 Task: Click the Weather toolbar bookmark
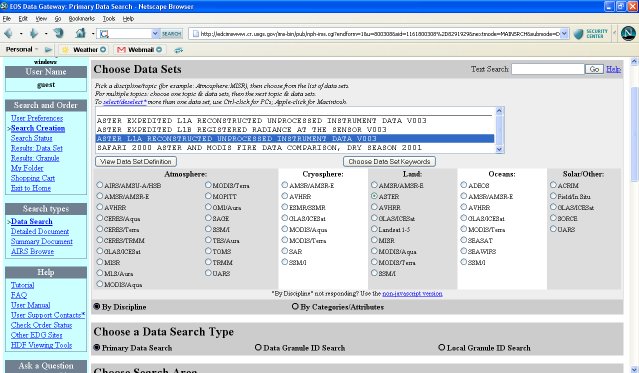pyautogui.click(x=85, y=50)
